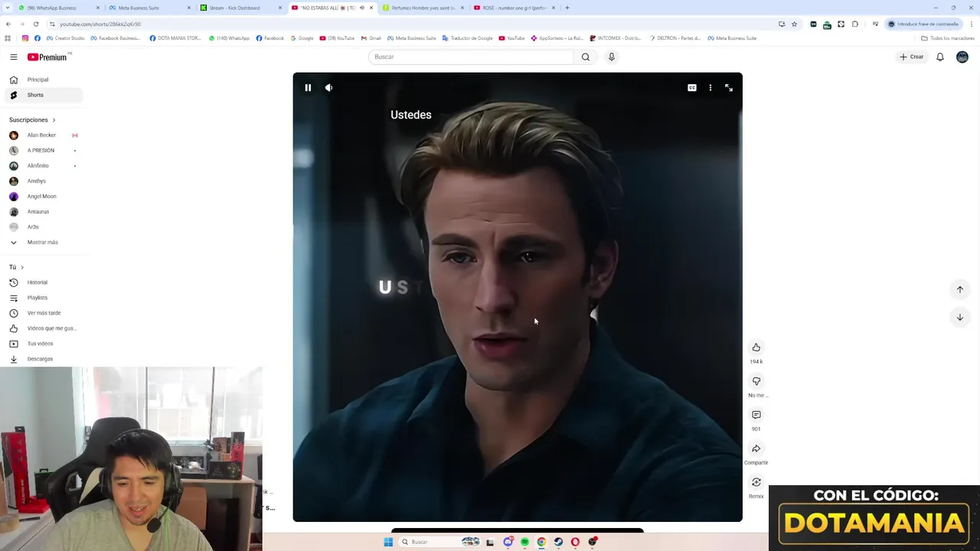
Task: Open the account avatar menu
Action: pyautogui.click(x=962, y=57)
